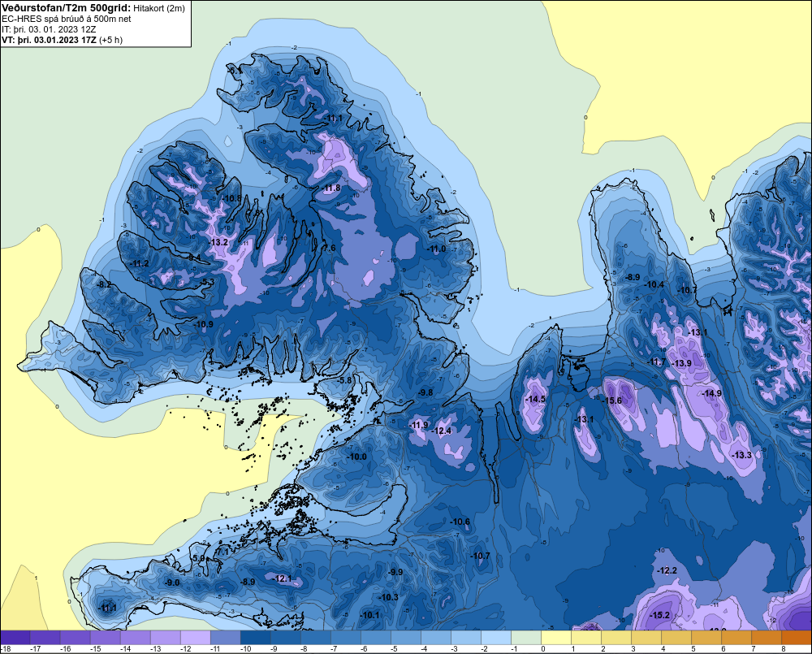The width and height of the screenshot is (812, 654).
Task: Click the -13.3 temperature label
Action: pos(741,454)
